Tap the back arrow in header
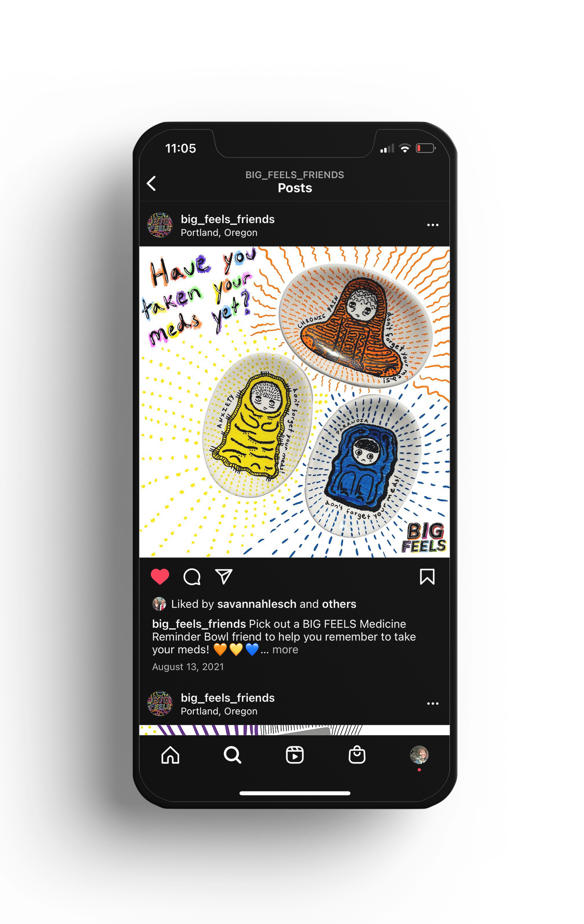Image resolution: width=584 pixels, height=924 pixels. click(151, 184)
